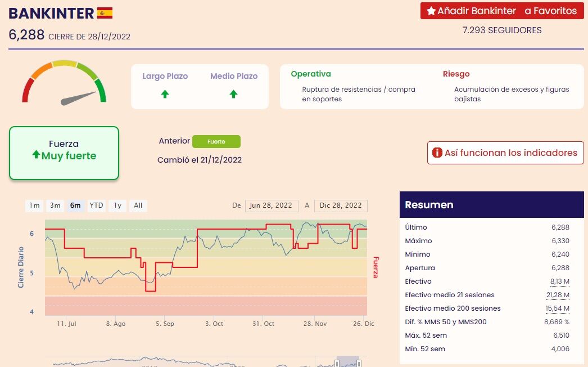Click the Dif. % MMS 50 y MMS200 label
588x367 pixels.
click(x=446, y=322)
